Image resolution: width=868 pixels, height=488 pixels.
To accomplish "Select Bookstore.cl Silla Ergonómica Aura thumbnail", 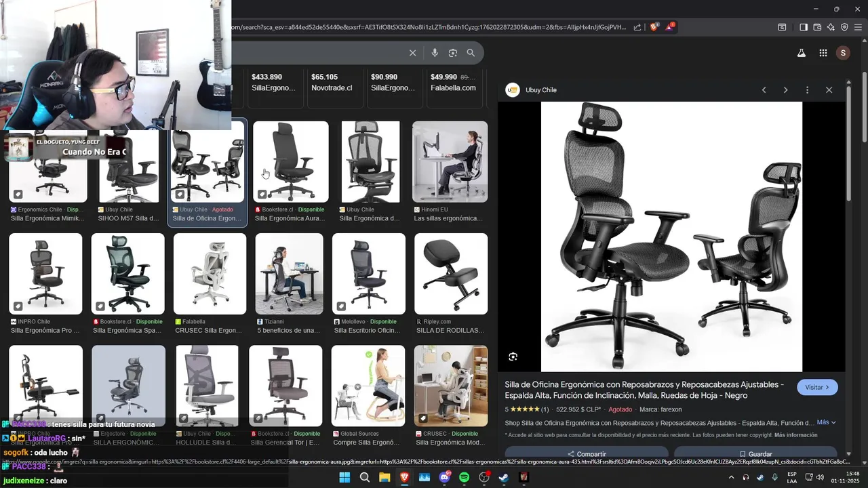I will (x=290, y=162).
